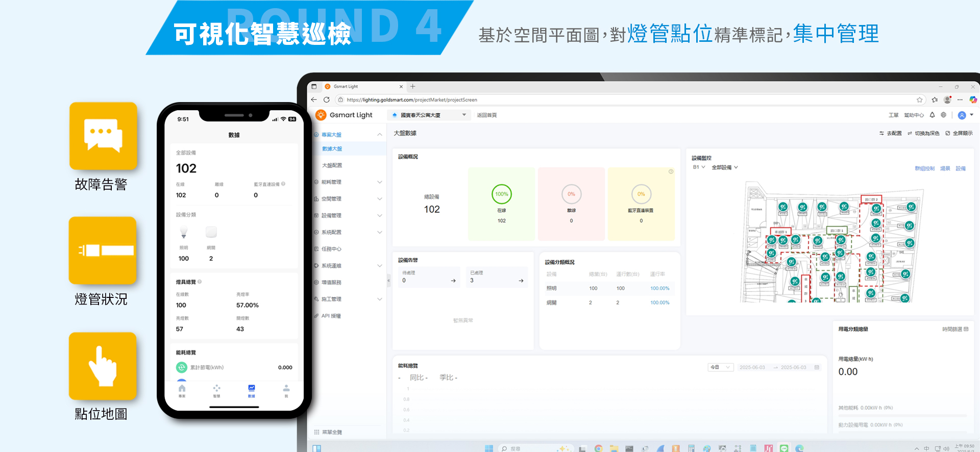Click the notification bell icon
This screenshot has width=980, height=452.
[x=932, y=115]
